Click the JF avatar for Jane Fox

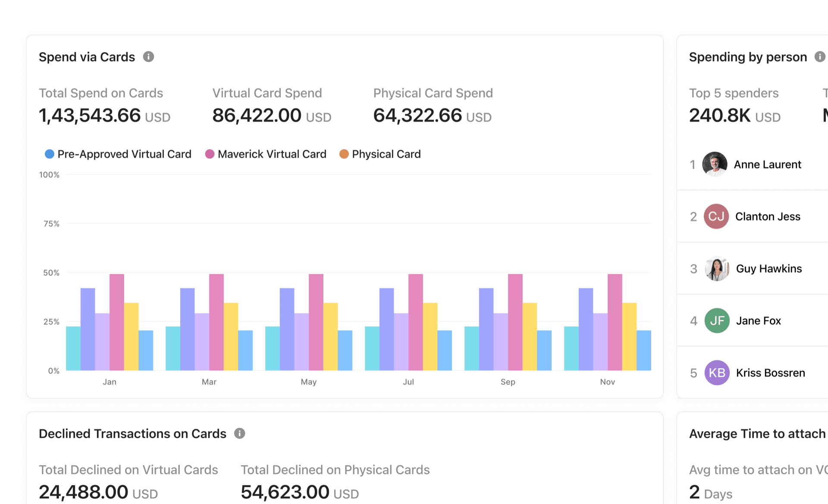click(x=717, y=321)
